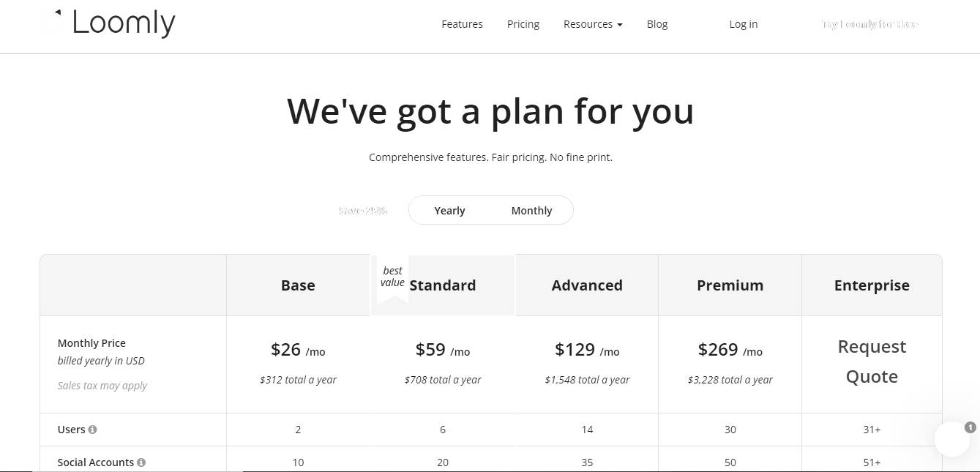Open the Resources menu caret

619,24
